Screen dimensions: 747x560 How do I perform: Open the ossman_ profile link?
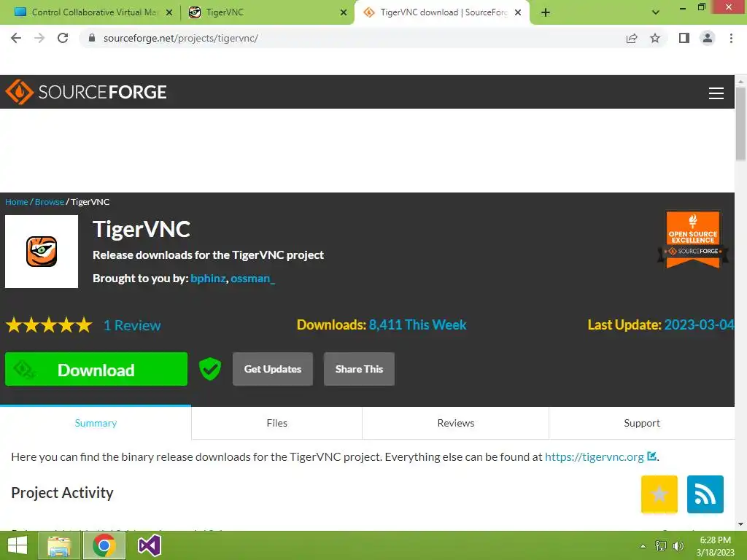coord(253,279)
